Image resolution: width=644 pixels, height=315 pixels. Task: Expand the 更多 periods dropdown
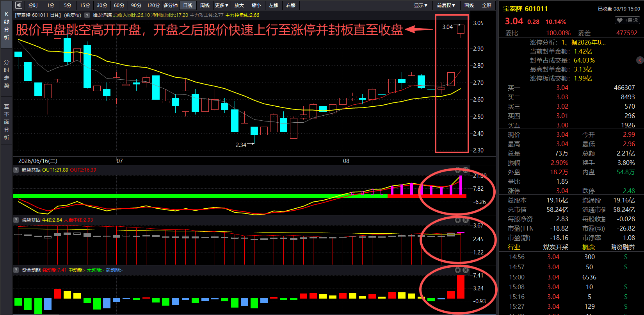click(222, 5)
